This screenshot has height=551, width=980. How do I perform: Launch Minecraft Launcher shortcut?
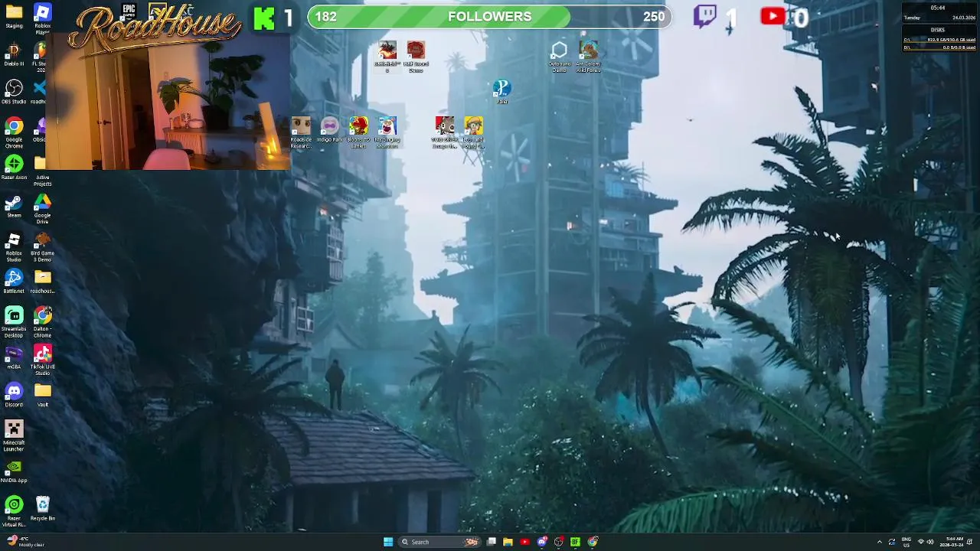(x=14, y=436)
